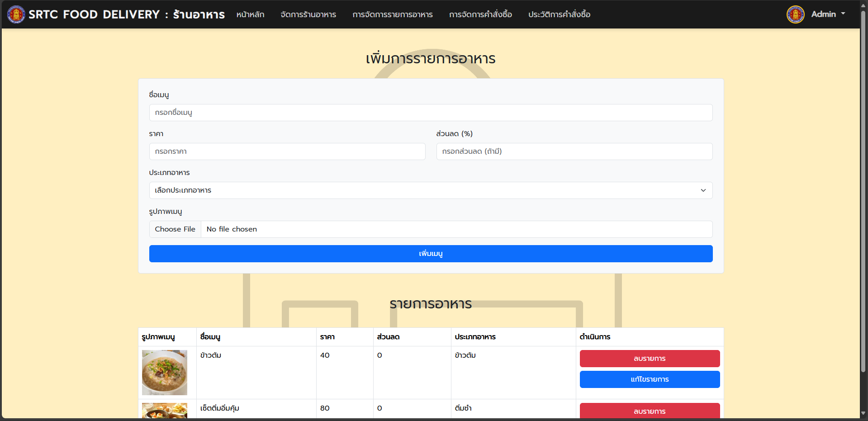Navigate to การจัดการคำสั่งซื้อ page
This screenshot has width=868, height=421.
pos(480,14)
